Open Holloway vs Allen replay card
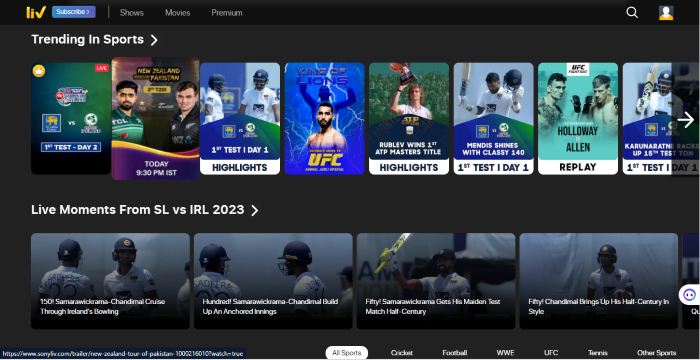 click(578, 118)
